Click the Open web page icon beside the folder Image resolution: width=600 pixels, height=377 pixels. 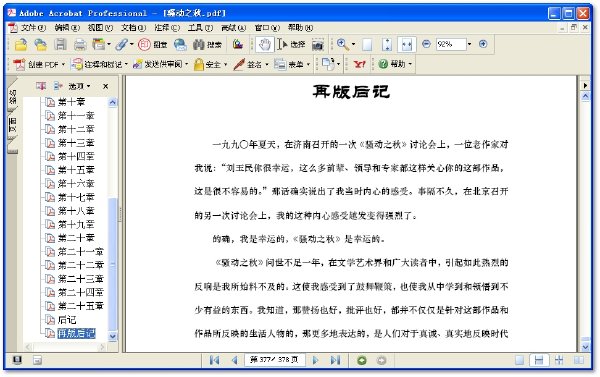coord(40,45)
